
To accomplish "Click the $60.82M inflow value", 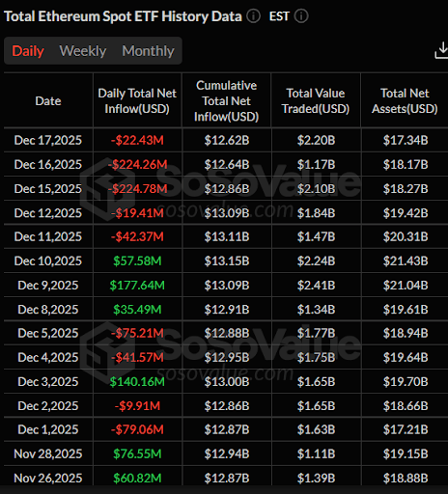I will point(137,479).
